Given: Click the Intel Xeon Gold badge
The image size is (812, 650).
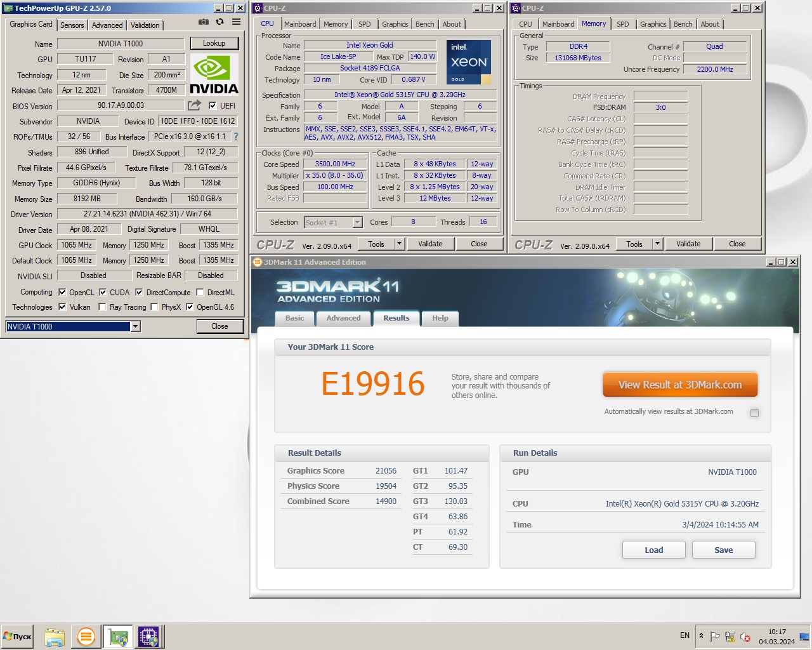Looking at the screenshot, I should click(x=468, y=62).
